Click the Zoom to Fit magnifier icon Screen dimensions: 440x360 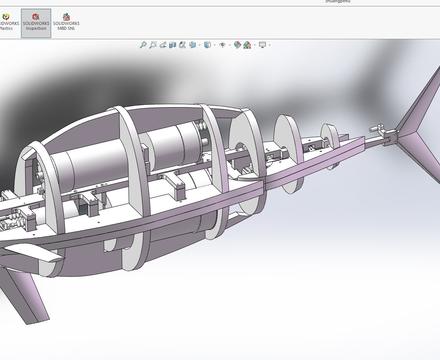[x=143, y=45]
